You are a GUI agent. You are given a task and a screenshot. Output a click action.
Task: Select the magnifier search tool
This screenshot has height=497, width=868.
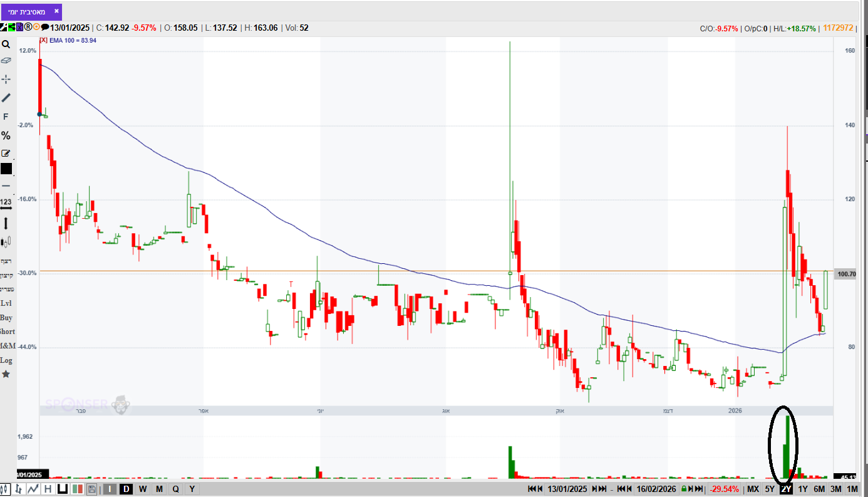pos(6,44)
